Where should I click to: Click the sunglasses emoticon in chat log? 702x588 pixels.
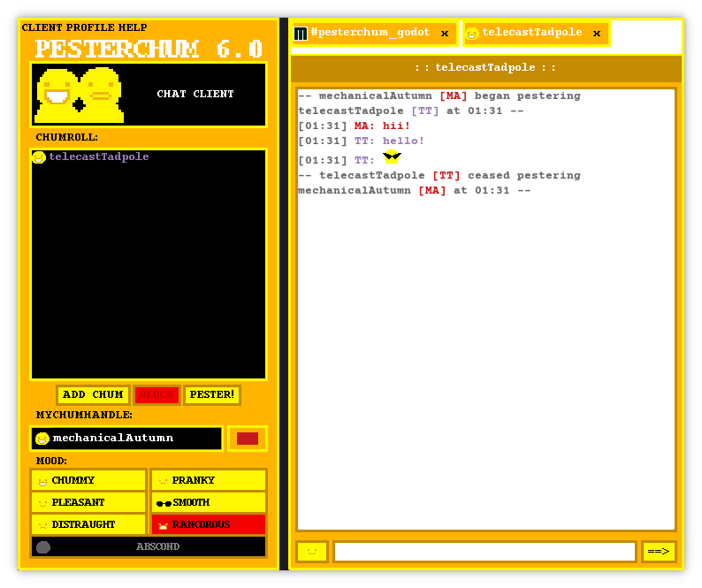[x=392, y=157]
